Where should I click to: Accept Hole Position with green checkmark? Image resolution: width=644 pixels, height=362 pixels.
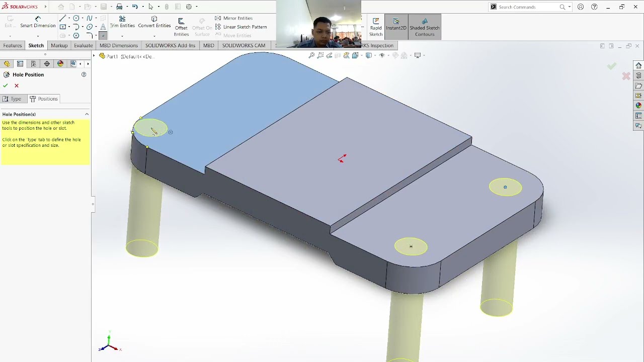coord(6,85)
